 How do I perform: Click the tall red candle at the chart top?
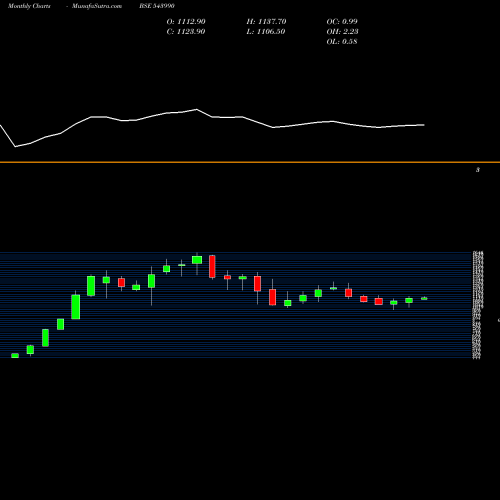[x=212, y=267]
